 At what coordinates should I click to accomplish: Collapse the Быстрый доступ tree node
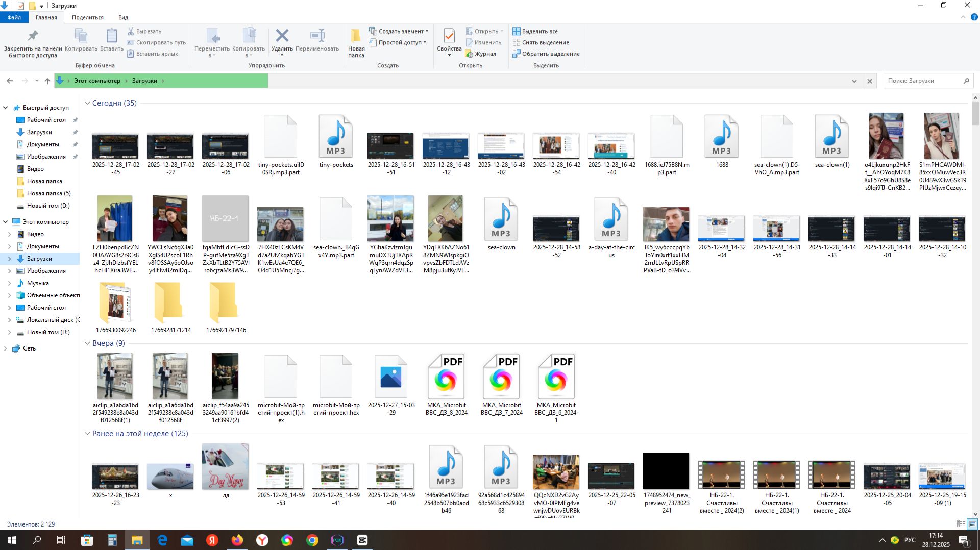tap(6, 108)
